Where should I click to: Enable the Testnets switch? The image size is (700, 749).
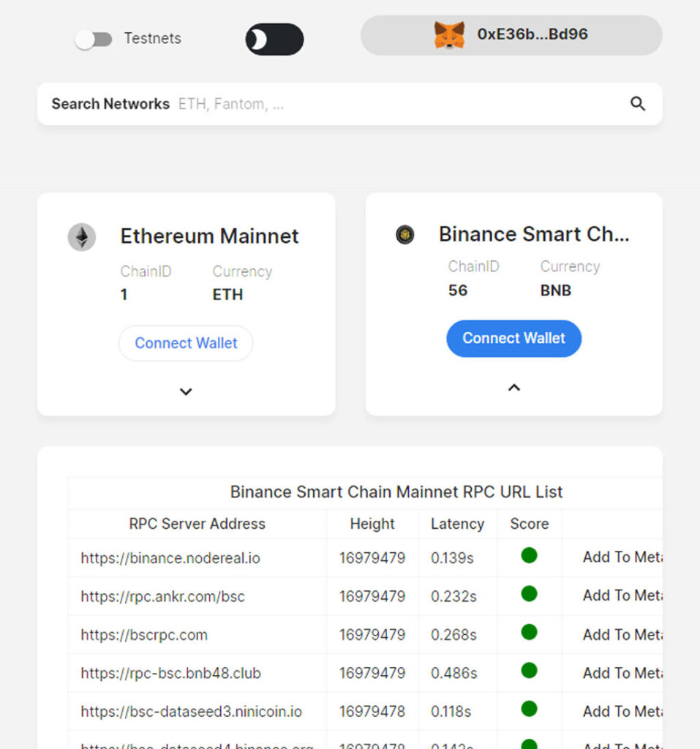coord(94,39)
